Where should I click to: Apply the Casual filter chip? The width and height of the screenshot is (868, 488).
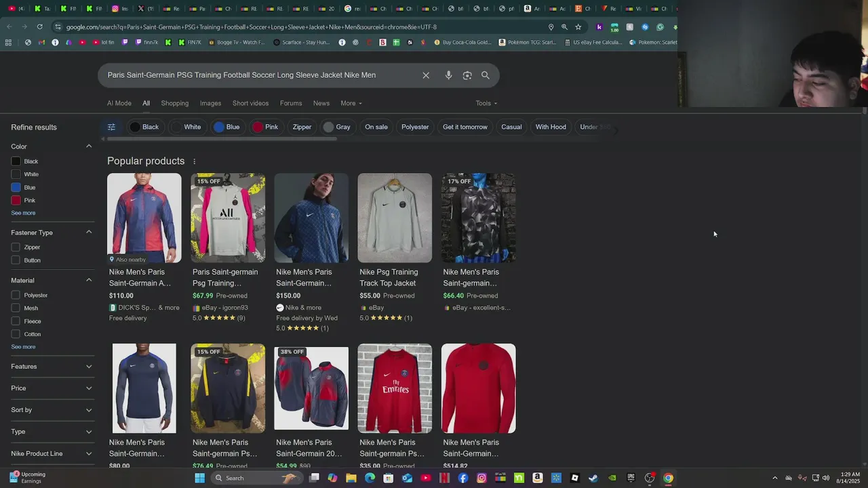511,127
